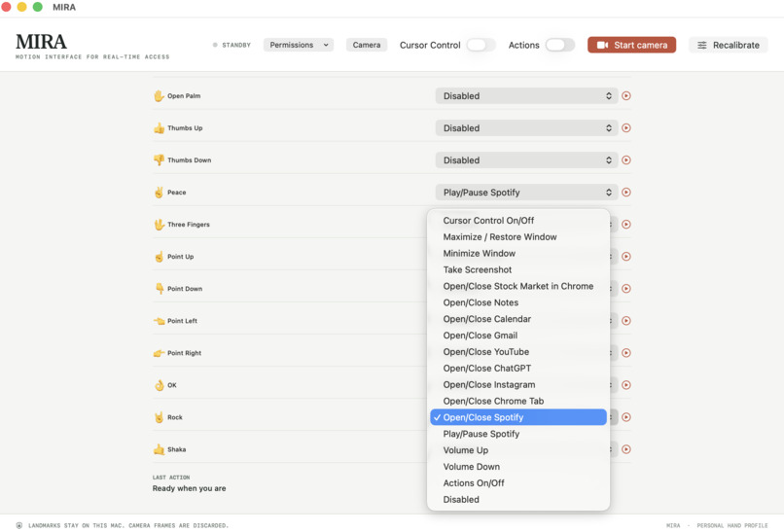Select Minimize Window in the menu
Viewport: 784px width, 532px height.
click(518, 254)
